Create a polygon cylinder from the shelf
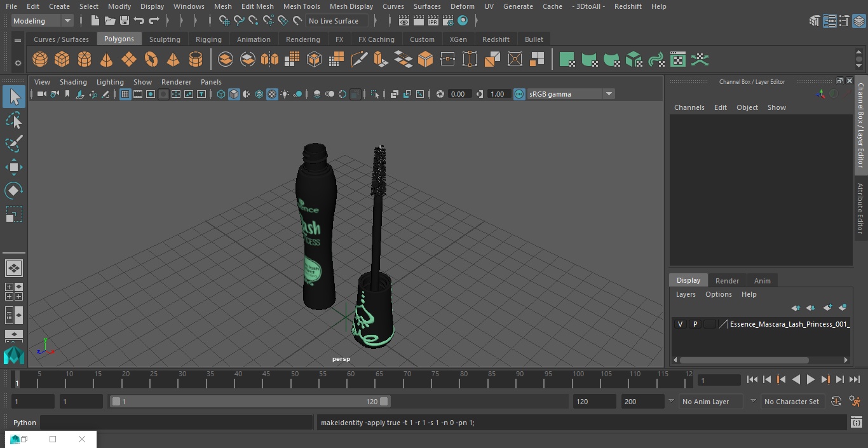Screen dimensions: 868x448 tap(85, 60)
